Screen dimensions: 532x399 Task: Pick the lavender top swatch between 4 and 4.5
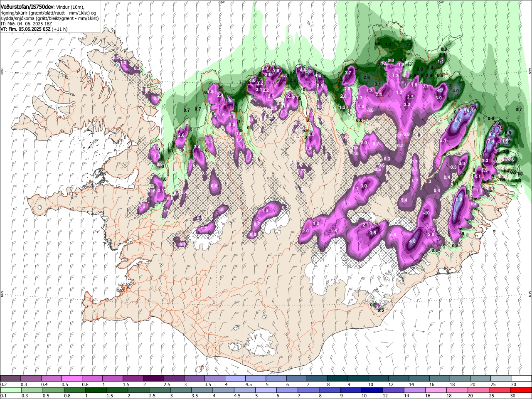pyautogui.click(x=235, y=379)
